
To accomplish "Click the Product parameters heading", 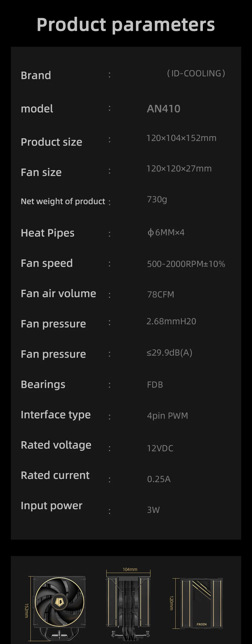I will (126, 24).
